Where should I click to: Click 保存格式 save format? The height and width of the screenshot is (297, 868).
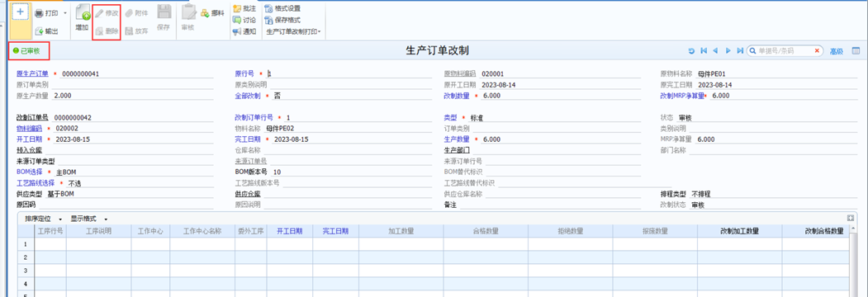click(x=283, y=20)
